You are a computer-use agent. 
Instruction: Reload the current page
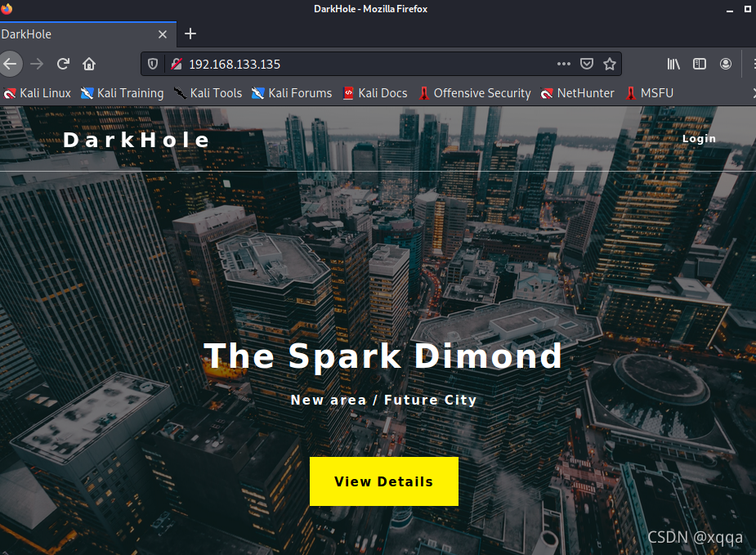pyautogui.click(x=63, y=64)
